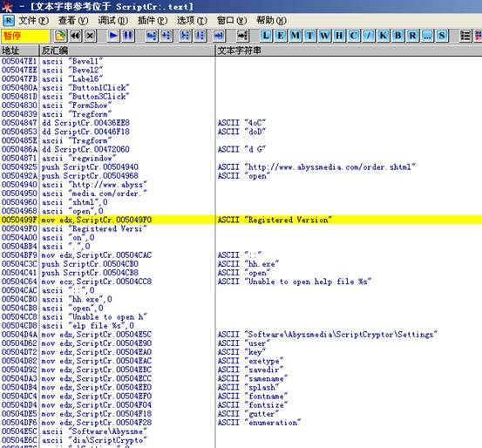The height and width of the screenshot is (448, 482).
Task: Select row "Unable to open help file %s"
Action: [241, 282]
